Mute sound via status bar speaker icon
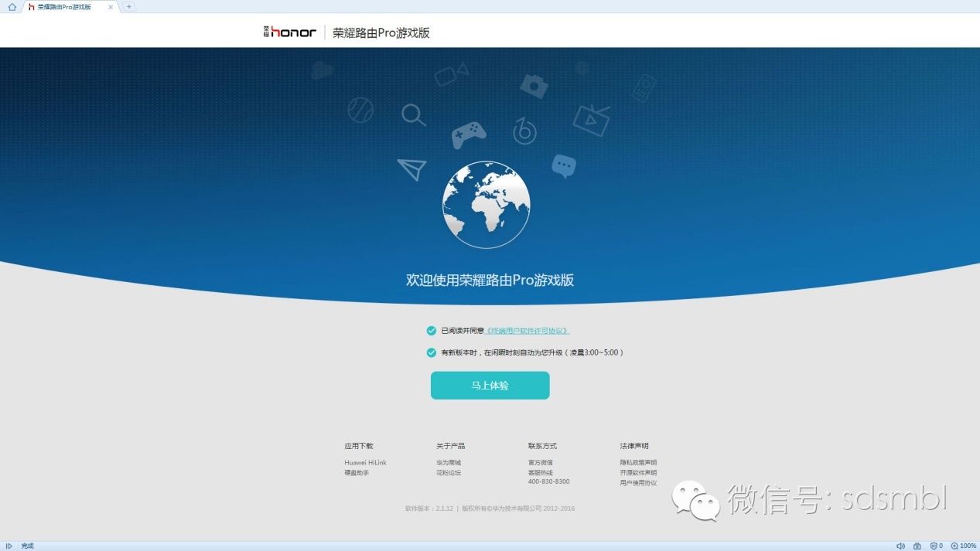 (901, 546)
